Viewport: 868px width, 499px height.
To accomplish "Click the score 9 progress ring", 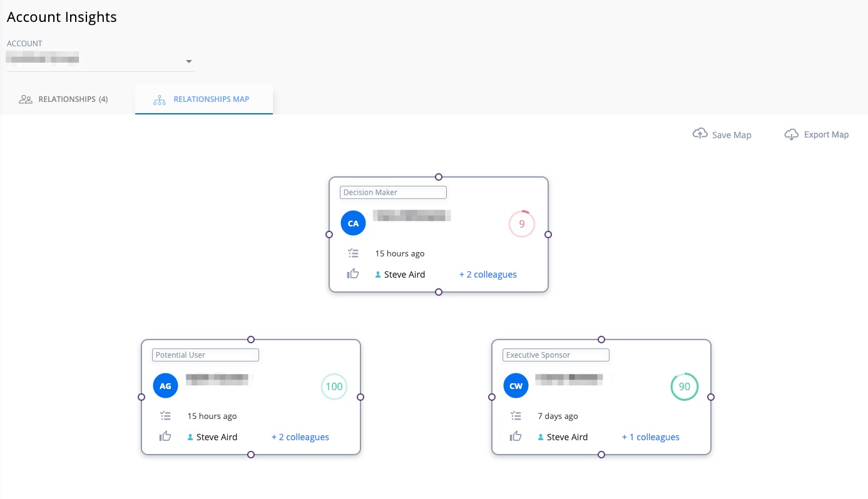I will 521,224.
